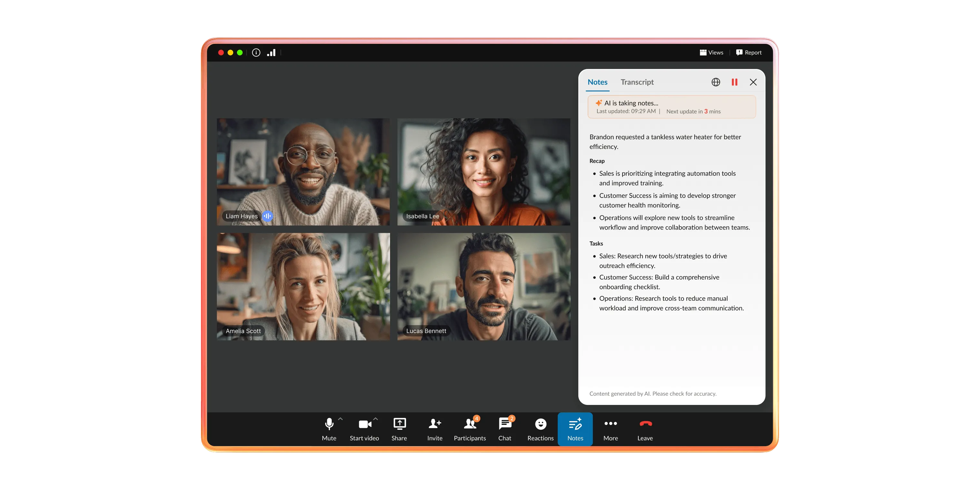Mute Liam Hayes via his audio indicator
Image resolution: width=980 pixels, height=490 pixels.
pos(268,216)
